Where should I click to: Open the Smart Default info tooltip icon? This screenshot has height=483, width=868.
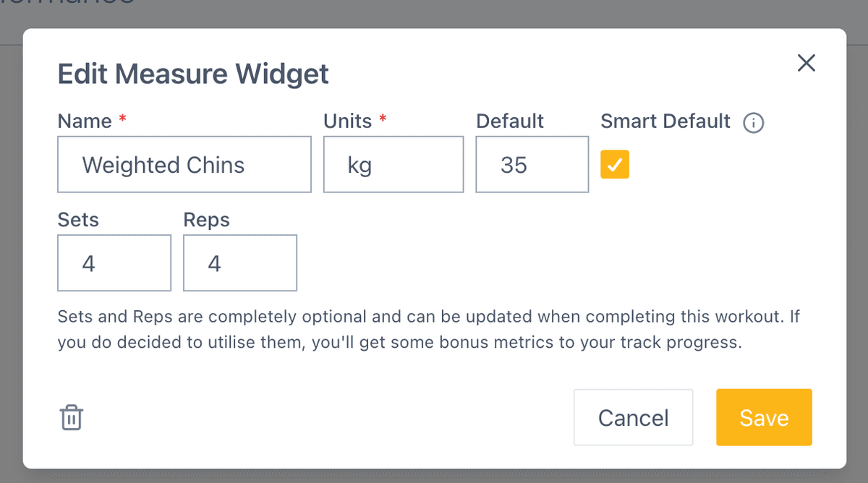754,123
